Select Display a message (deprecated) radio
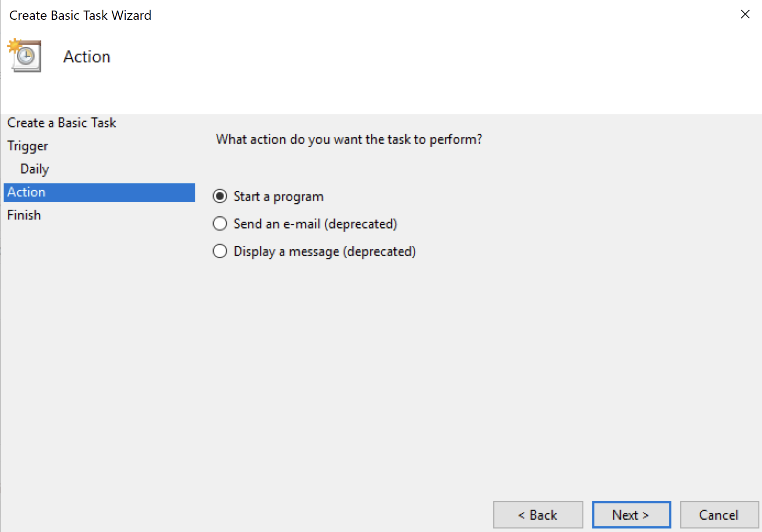Image resolution: width=762 pixels, height=532 pixels. [x=220, y=251]
